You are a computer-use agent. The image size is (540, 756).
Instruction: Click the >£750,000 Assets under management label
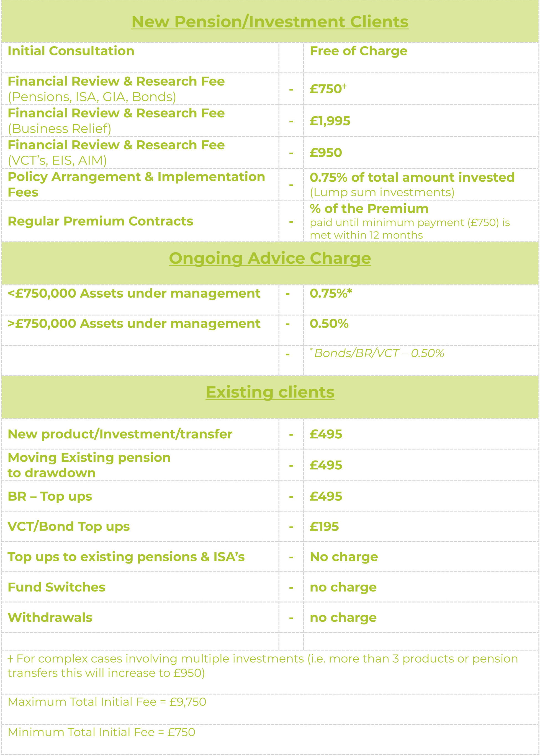pyautogui.click(x=134, y=323)
